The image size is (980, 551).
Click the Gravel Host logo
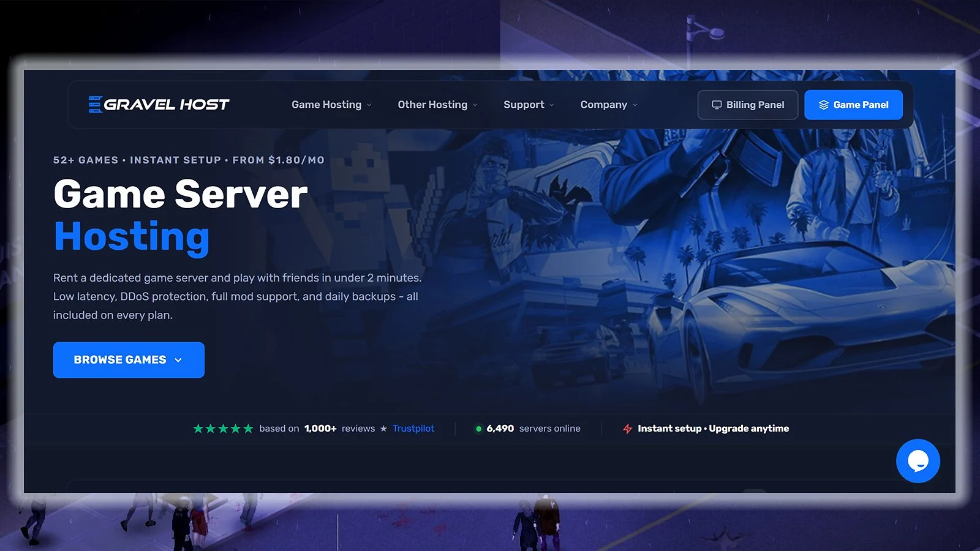coord(159,105)
